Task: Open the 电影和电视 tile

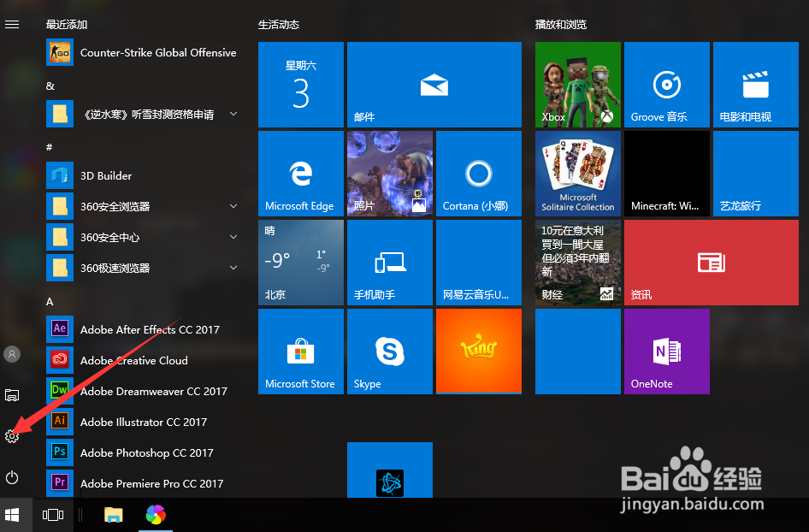Action: pos(756,85)
